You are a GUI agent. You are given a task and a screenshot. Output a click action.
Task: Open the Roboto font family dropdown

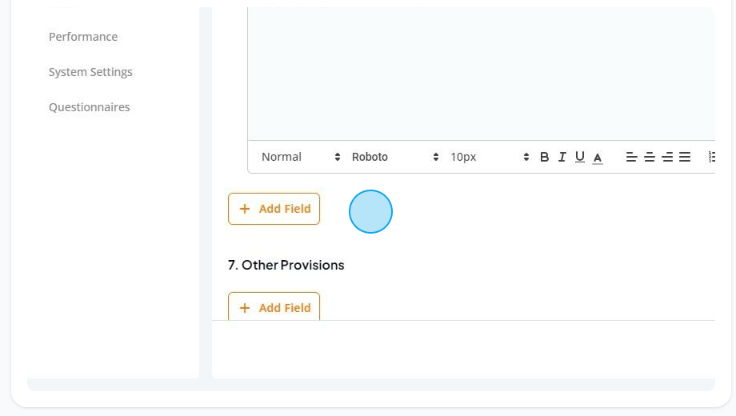395,157
